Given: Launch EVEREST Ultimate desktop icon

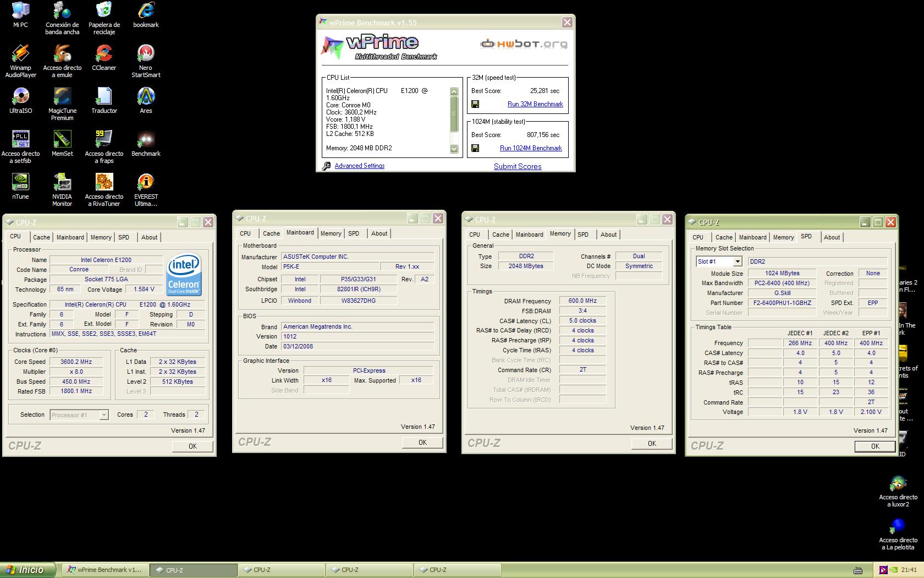Looking at the screenshot, I should 146,190.
